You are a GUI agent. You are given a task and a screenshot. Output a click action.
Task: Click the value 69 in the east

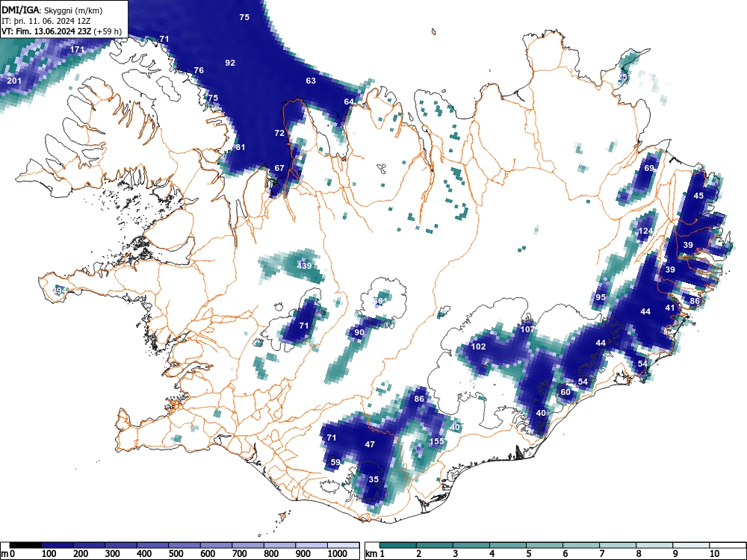(649, 168)
